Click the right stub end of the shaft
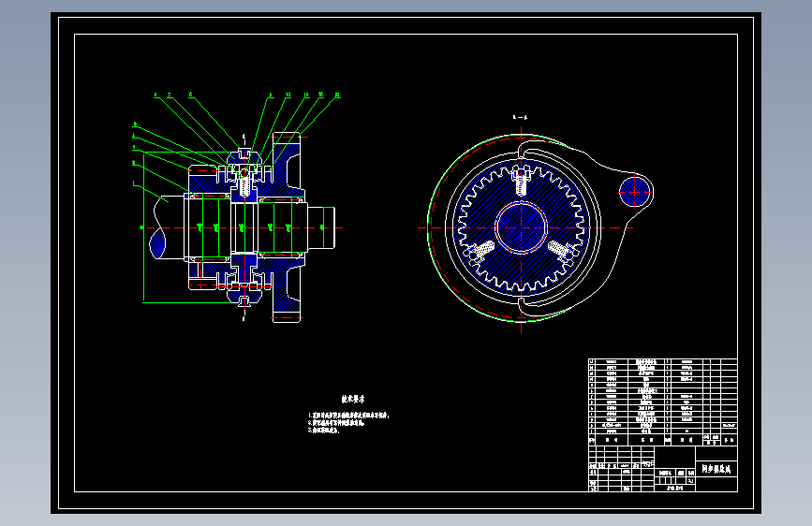 (x=321, y=227)
